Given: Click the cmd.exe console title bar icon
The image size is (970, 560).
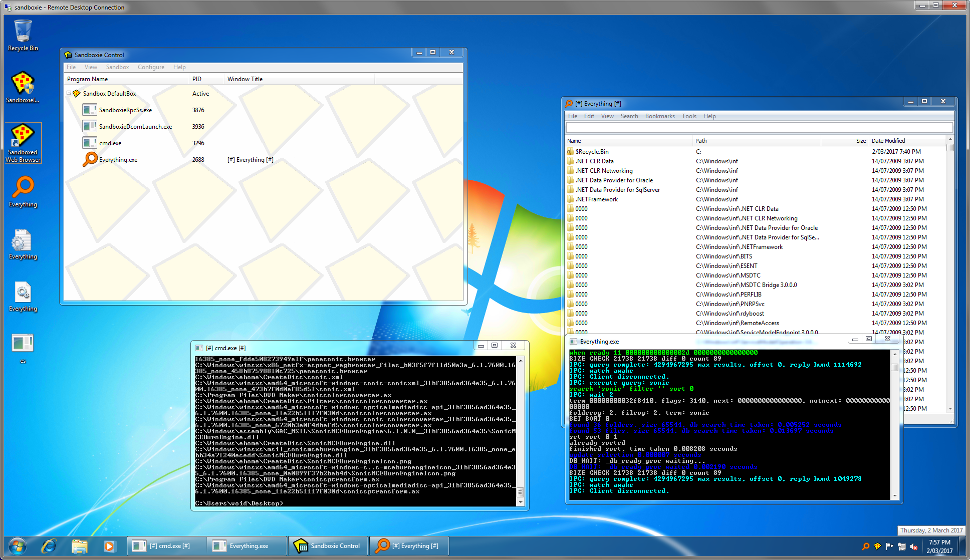Looking at the screenshot, I should pos(199,348).
